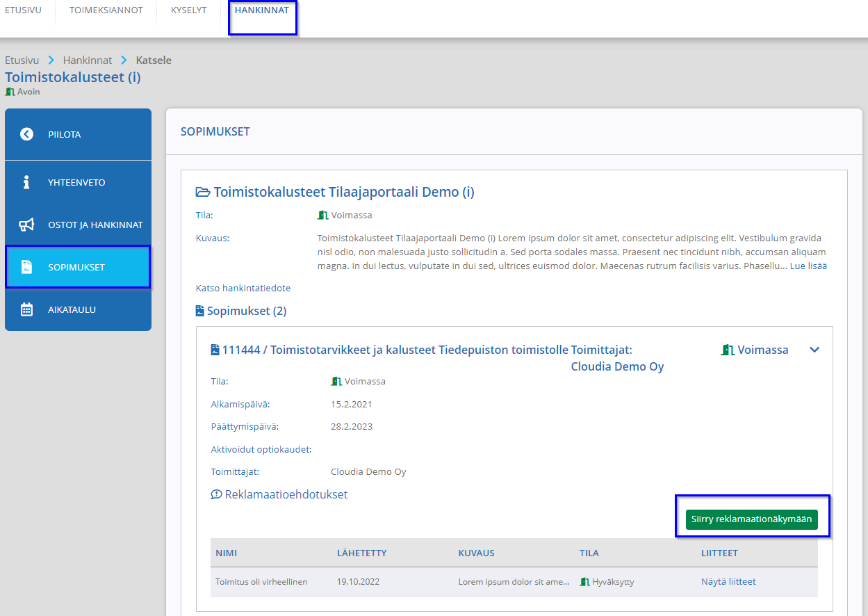Expand the description with Lue lisää

coord(808,266)
